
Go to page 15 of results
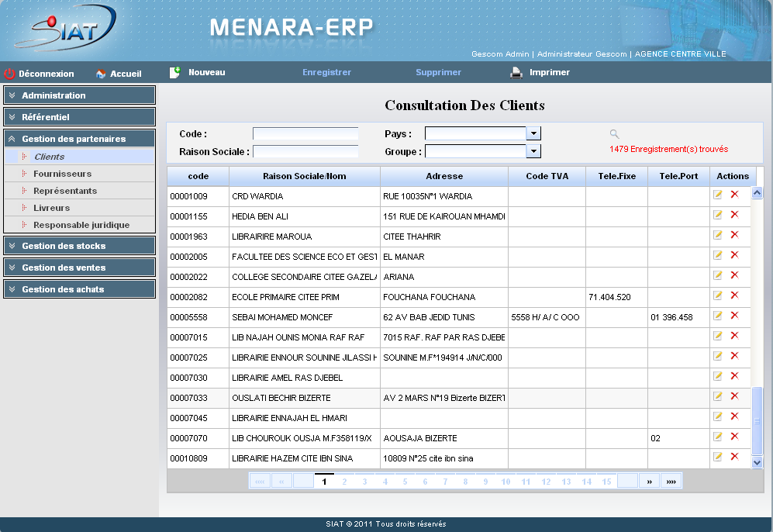(606, 482)
